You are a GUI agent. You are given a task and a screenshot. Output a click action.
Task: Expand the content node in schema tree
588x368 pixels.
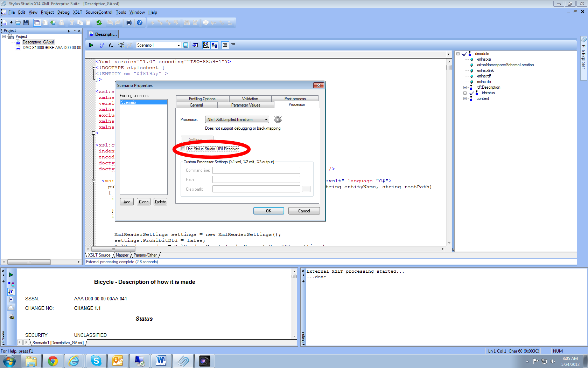pyautogui.click(x=465, y=99)
